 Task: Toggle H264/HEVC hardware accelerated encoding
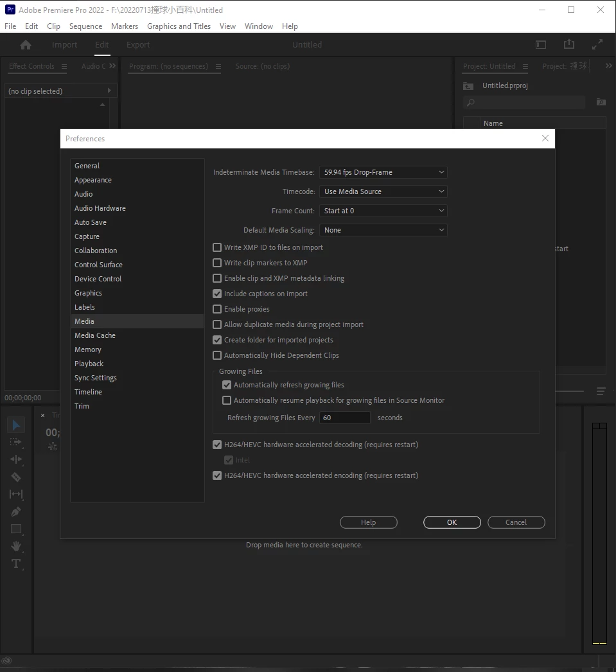(x=217, y=475)
